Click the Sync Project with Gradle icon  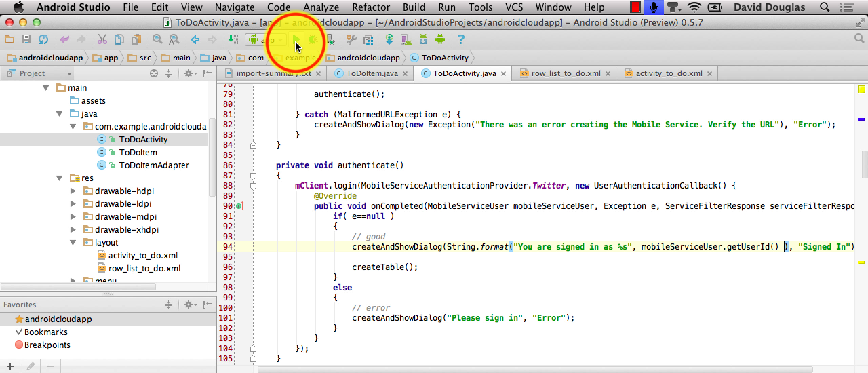click(x=389, y=39)
